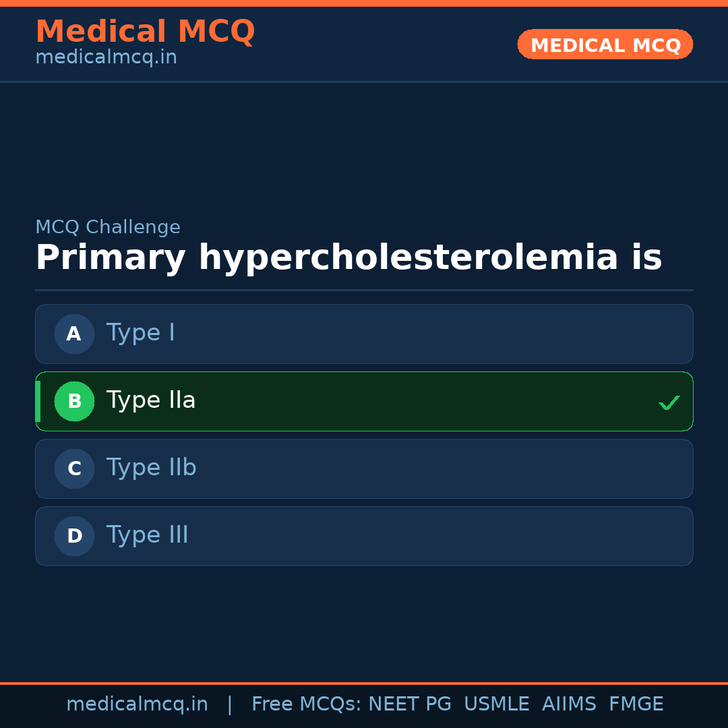Click the green letter B circle
Screen dimensions: 728x728
coord(74,401)
